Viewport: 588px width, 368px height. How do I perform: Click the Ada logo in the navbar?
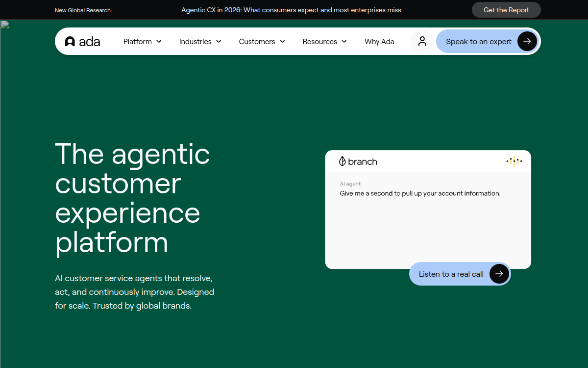(x=82, y=42)
